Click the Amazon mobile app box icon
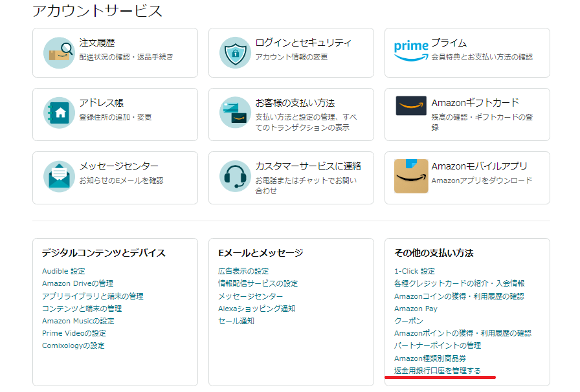Screen dimensions: 580x392 411,177
